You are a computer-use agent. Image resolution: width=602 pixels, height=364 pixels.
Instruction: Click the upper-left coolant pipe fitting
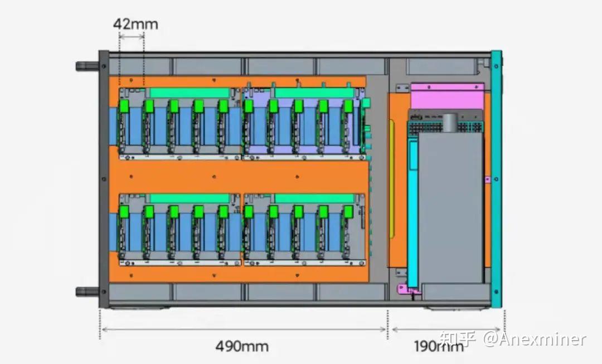pyautogui.click(x=88, y=66)
